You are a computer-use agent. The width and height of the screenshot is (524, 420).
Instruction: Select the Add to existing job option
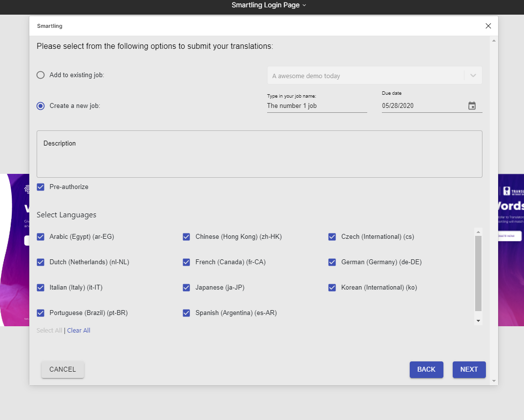(x=41, y=75)
